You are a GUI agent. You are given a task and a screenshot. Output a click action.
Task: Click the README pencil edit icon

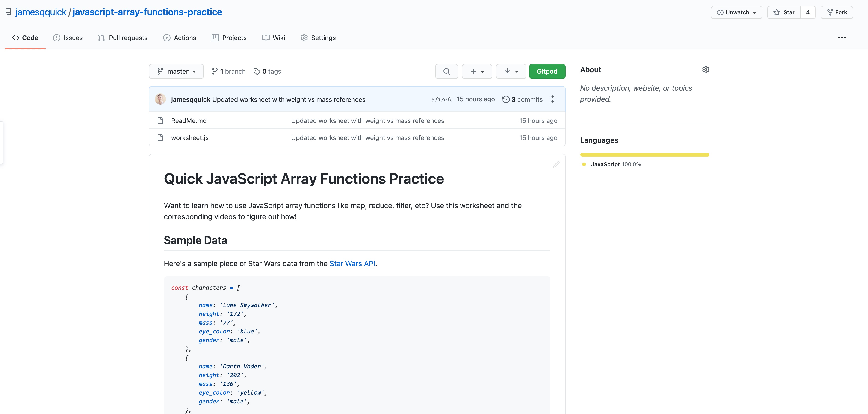[556, 164]
